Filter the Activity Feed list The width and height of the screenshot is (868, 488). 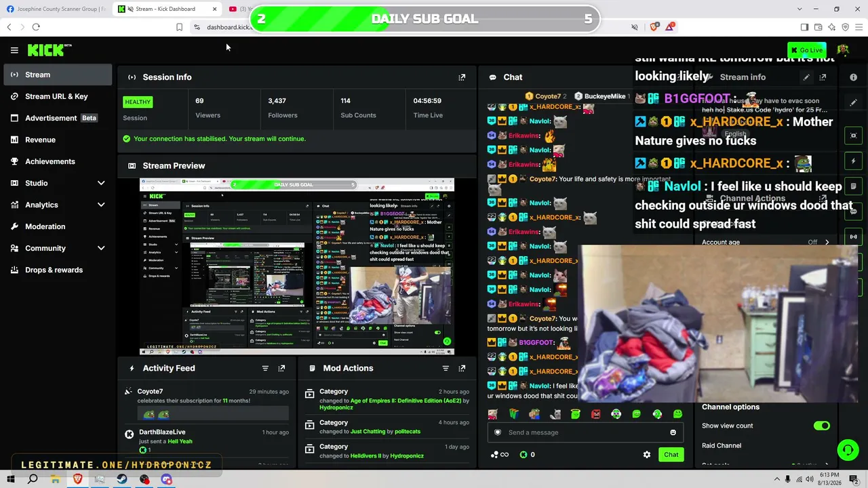pos(265,368)
